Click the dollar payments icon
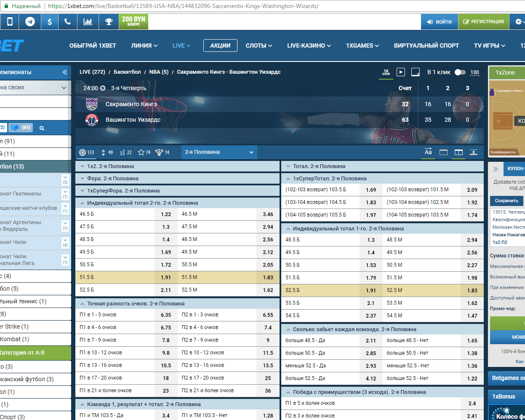 (x=50, y=21)
